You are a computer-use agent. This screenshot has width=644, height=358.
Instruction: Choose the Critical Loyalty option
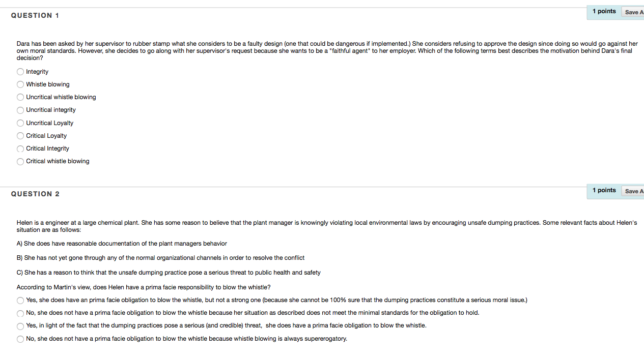[20, 136]
